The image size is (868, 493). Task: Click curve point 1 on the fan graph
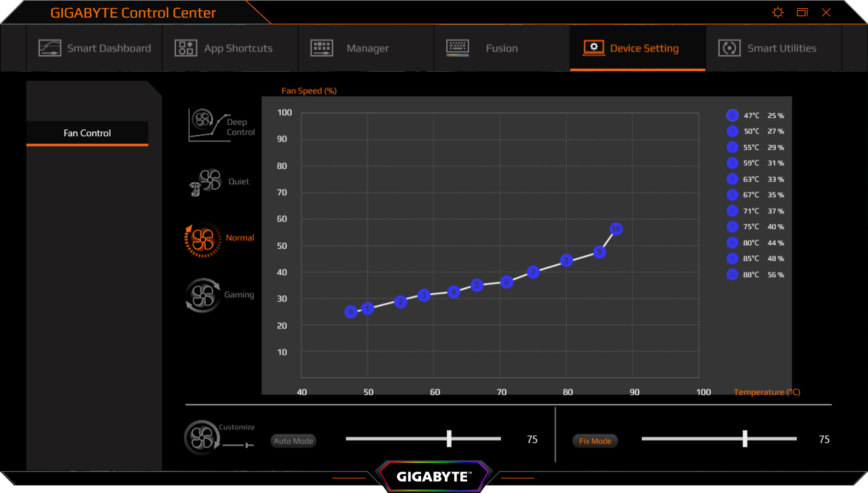[368, 309]
